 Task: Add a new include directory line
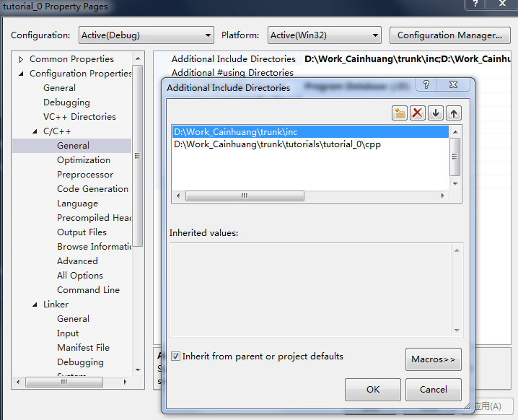tap(400, 113)
